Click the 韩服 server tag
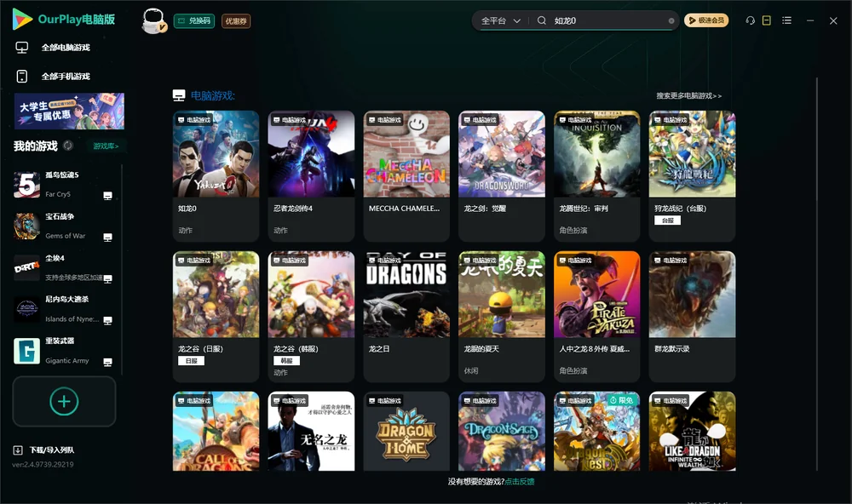This screenshot has height=504, width=852. coord(286,361)
